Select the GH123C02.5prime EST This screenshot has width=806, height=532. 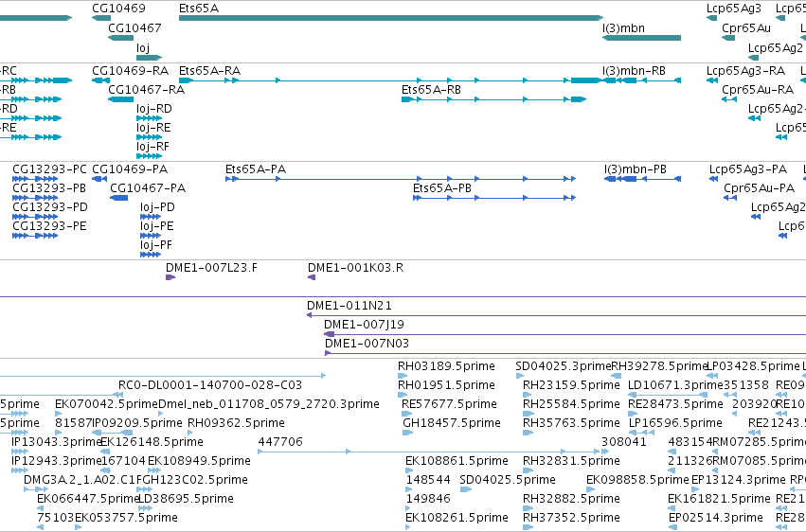click(x=145, y=490)
